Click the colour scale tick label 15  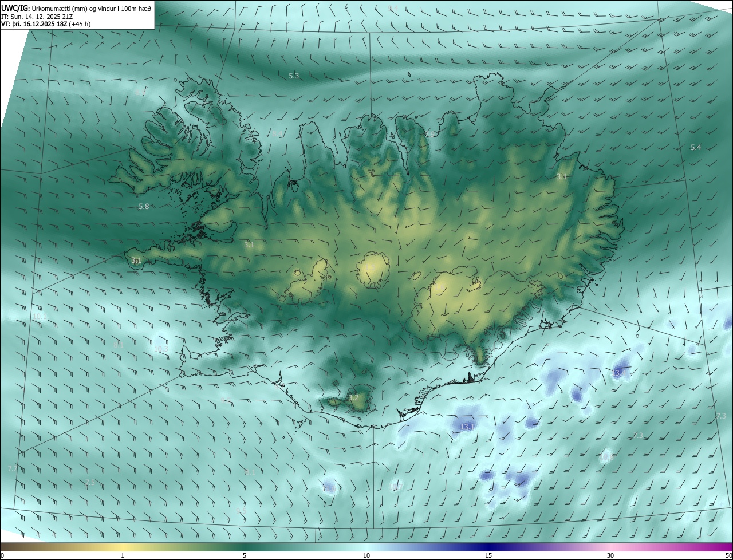coord(488,556)
